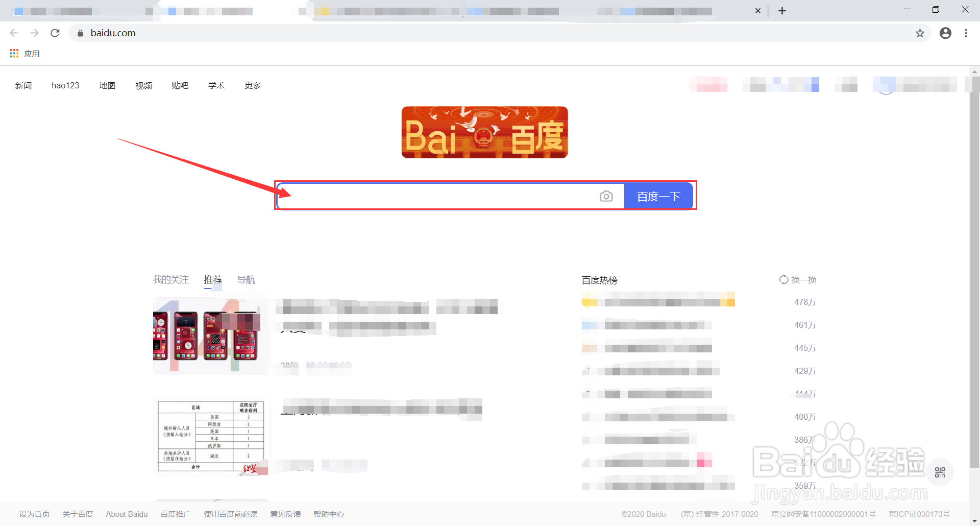Click the browser forward arrow
This screenshot has height=526, width=980.
point(34,33)
